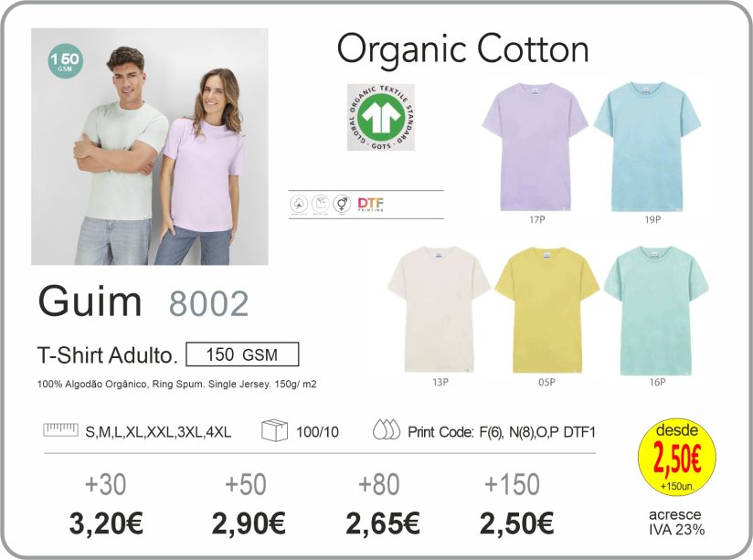The height and width of the screenshot is (560, 753).
Task: Select the light blue 19P t-shirt
Action: coord(647,146)
